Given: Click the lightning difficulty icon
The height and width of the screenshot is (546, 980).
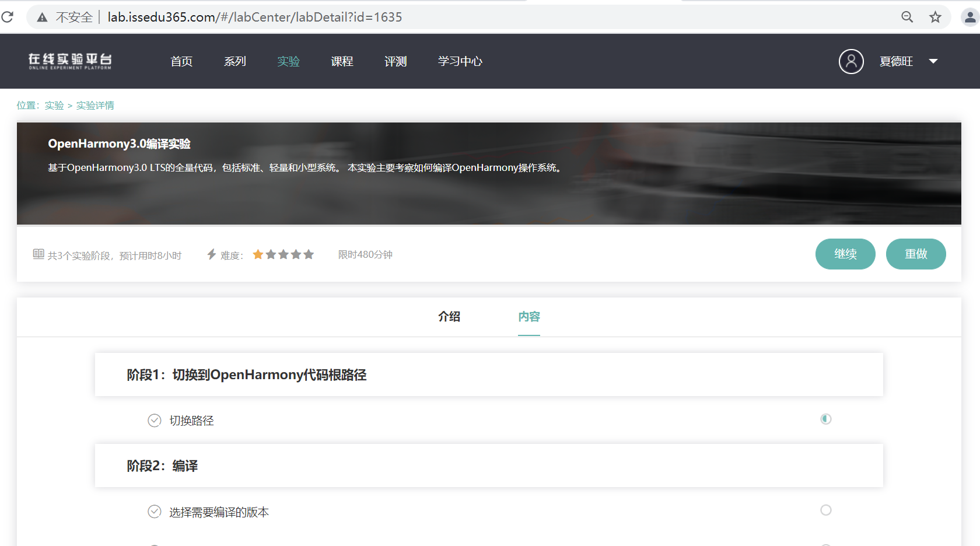Looking at the screenshot, I should (x=212, y=254).
